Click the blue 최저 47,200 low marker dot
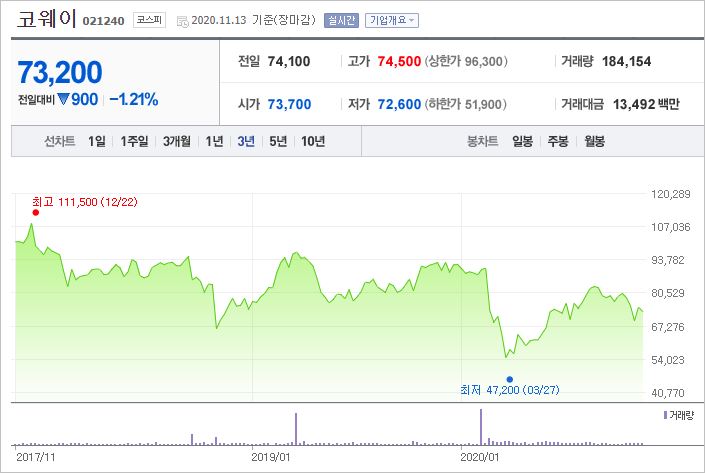This screenshot has width=705, height=473. (509, 379)
